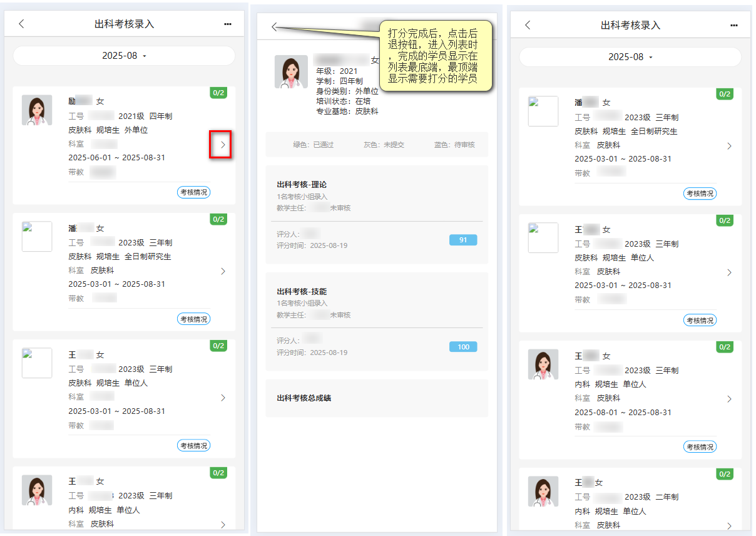
Task: Click the 91 theory score badge
Action: pyautogui.click(x=463, y=240)
